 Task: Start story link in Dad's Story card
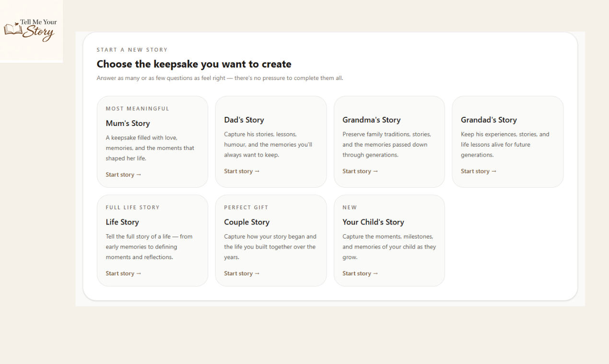click(x=242, y=171)
